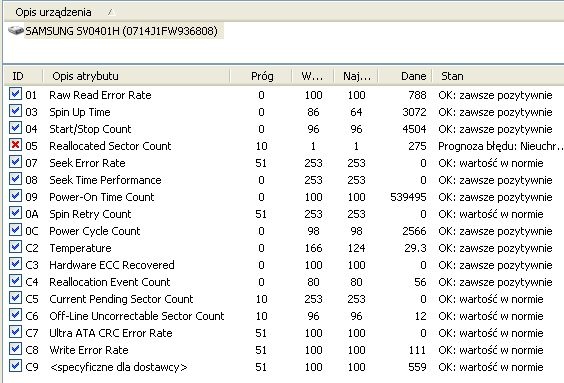Click the truncated W... column header
Screen dimensions: 564x383
point(312,76)
